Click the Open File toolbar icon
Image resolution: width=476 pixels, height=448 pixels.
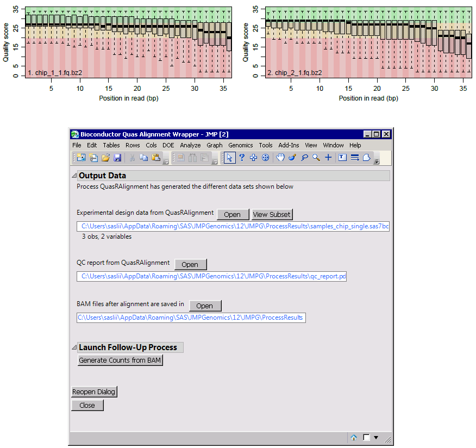pos(105,158)
